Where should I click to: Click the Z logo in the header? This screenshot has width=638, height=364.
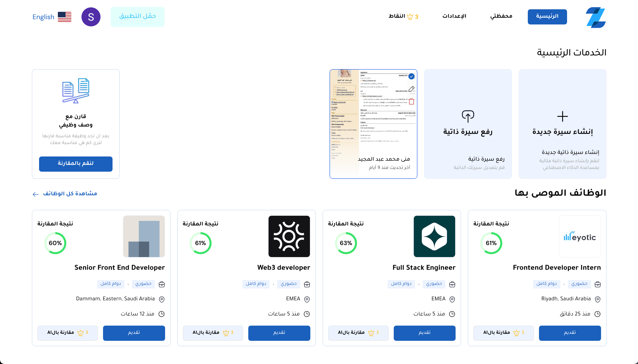[x=596, y=17]
